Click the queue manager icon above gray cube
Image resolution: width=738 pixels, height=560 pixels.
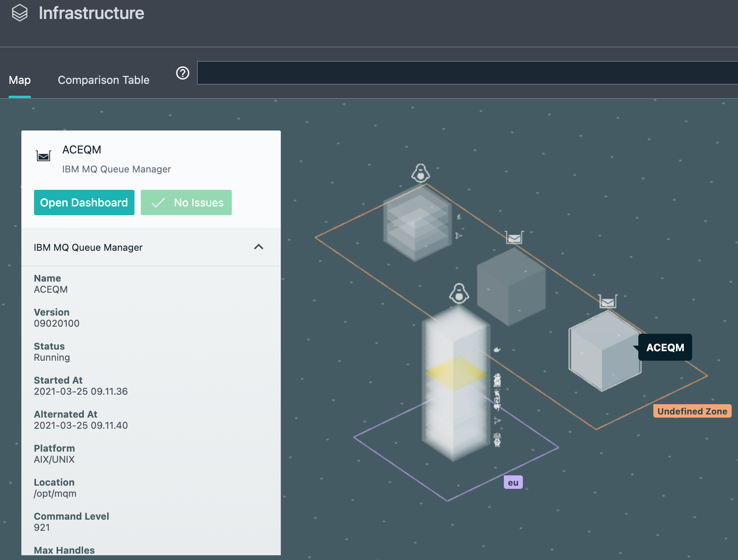(x=515, y=237)
